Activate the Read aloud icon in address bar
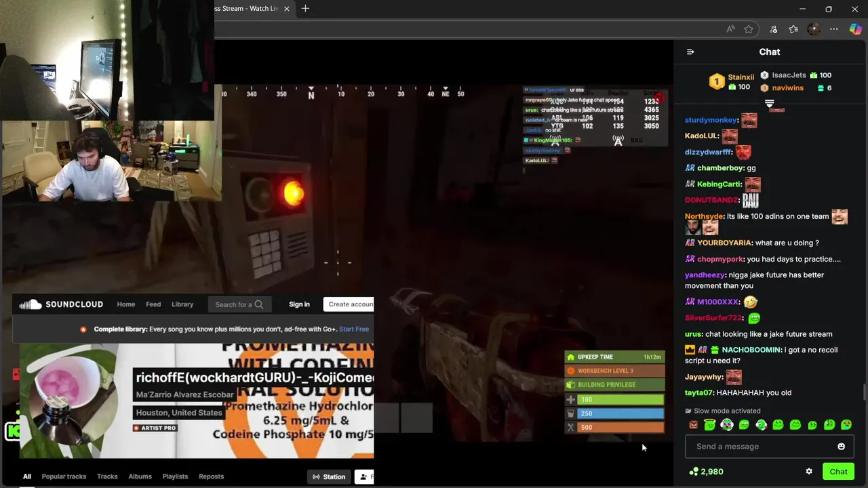 click(x=730, y=29)
